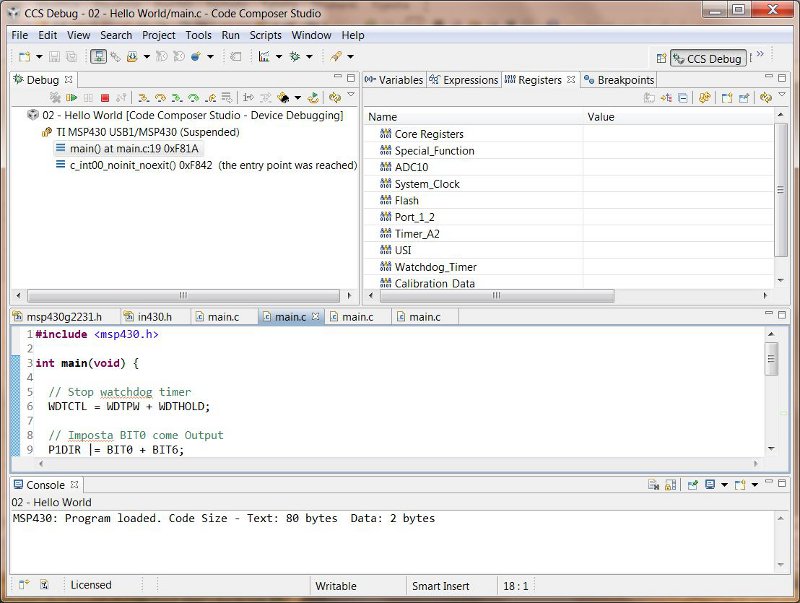The height and width of the screenshot is (603, 800).
Task: Toggle the Instruction Stepping Mode icon
Action: (248, 97)
